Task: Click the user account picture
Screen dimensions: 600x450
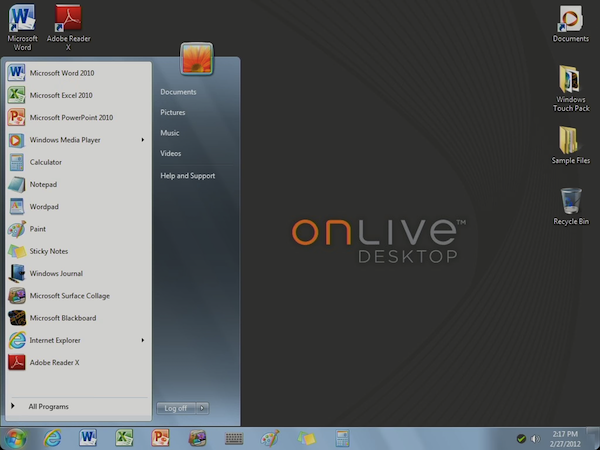Action: (x=197, y=59)
